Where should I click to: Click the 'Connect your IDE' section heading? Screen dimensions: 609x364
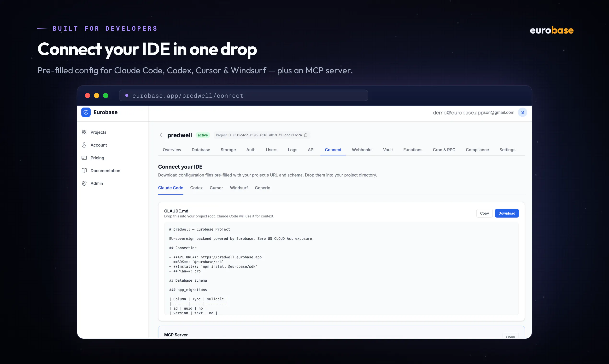coord(180,167)
